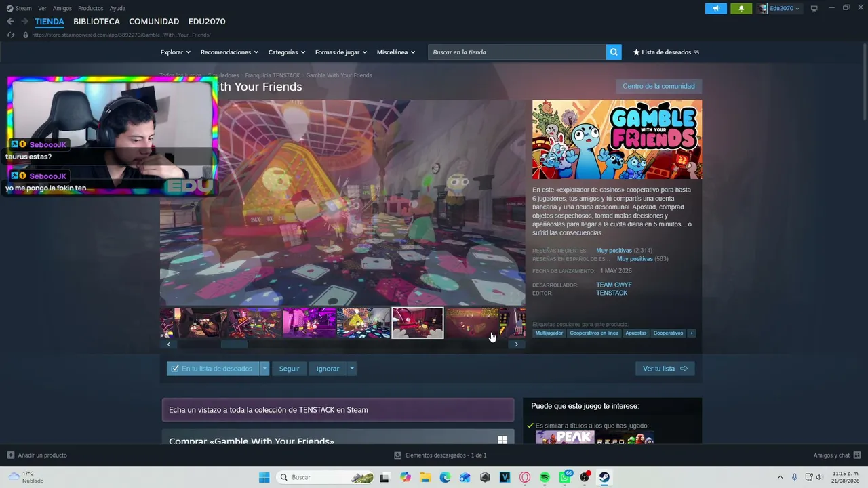The image size is (868, 488).
Task: Uncheck 'En tu lista de deseados'
Action: [213, 369]
